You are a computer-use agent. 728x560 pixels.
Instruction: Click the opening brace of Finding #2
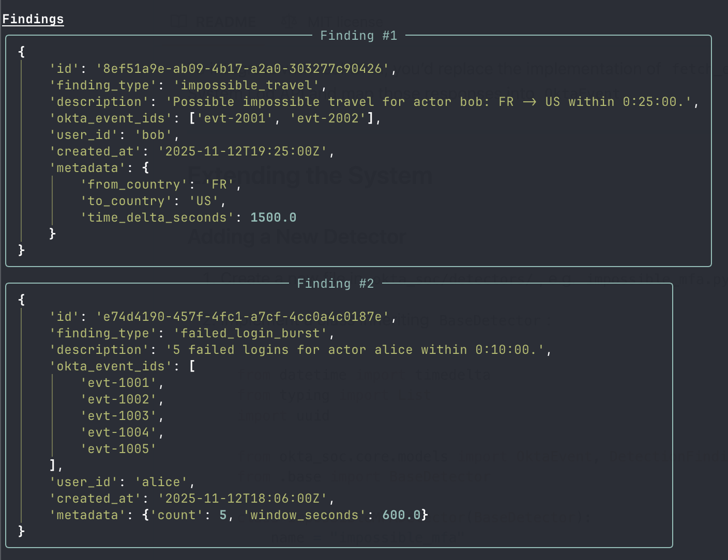(21, 300)
